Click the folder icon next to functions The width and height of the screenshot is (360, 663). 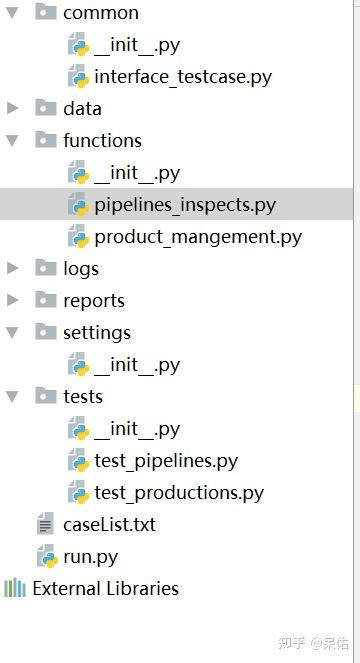46,140
